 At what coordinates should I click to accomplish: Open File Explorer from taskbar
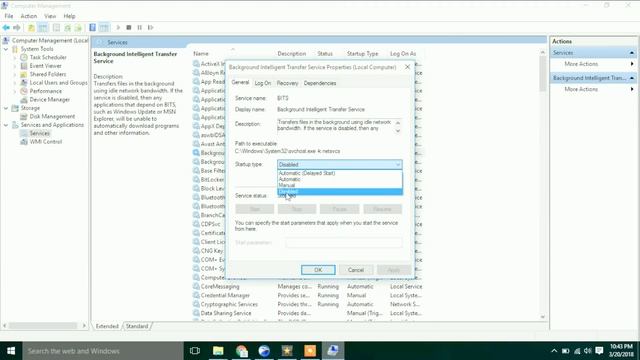pos(218,351)
